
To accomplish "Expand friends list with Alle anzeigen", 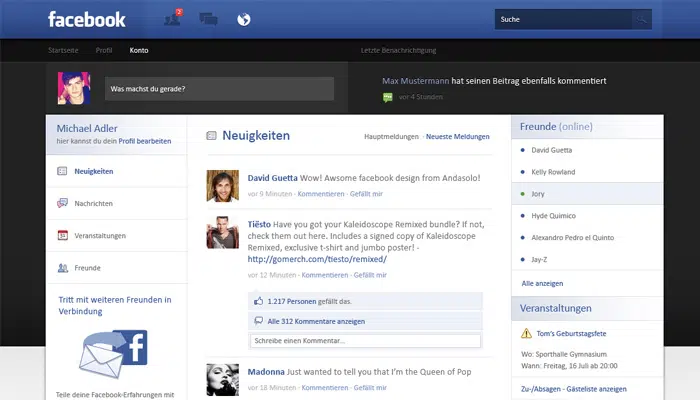I will point(542,283).
